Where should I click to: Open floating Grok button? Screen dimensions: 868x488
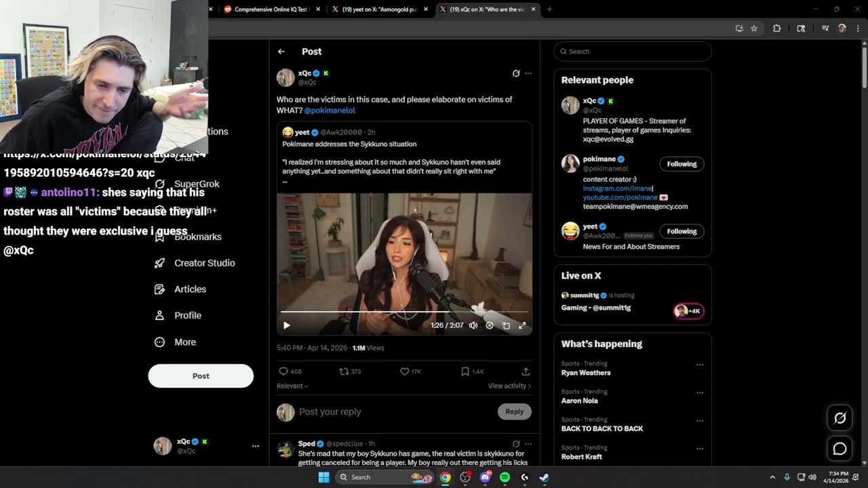click(x=840, y=418)
